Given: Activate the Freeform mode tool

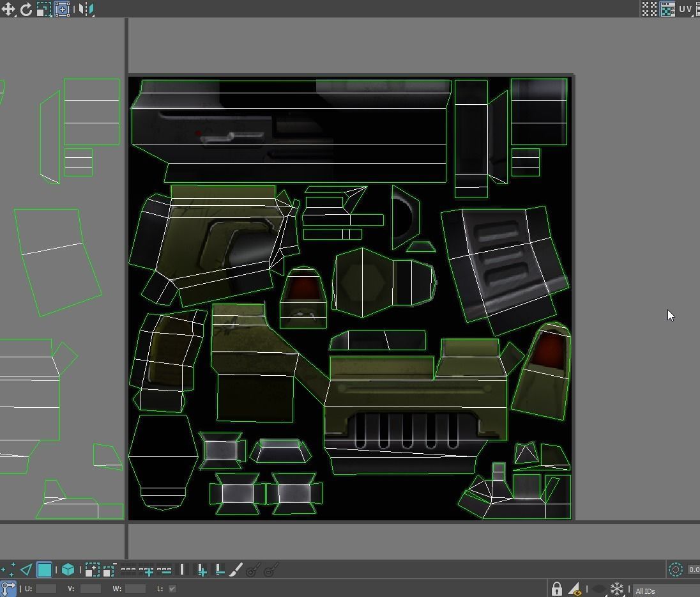Looking at the screenshot, I should [62, 9].
